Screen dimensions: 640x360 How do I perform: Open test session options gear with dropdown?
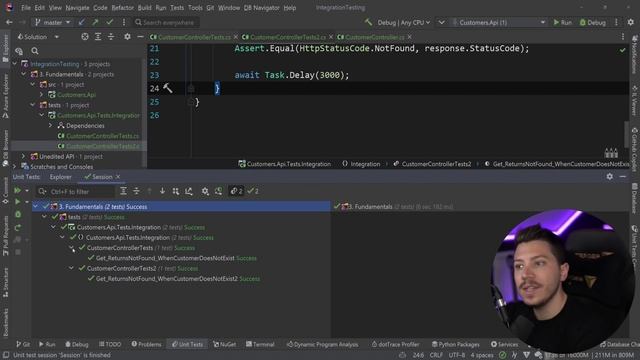205,191
